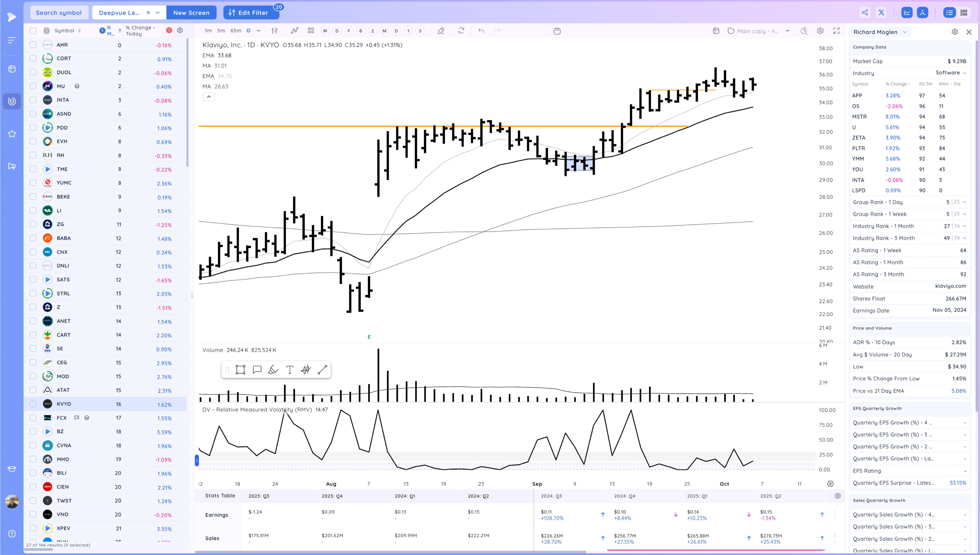Undo the last chart action
The height and width of the screenshot is (555, 980).
(481, 31)
